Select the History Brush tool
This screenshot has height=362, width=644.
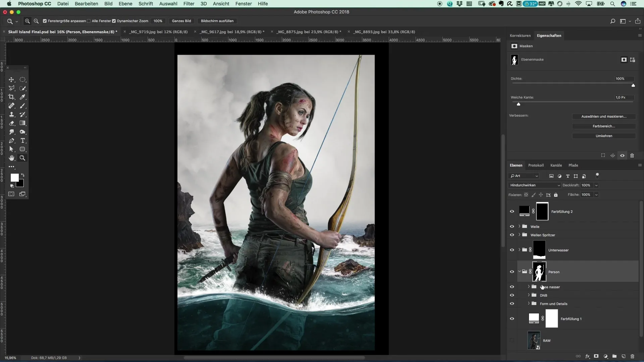click(x=22, y=115)
